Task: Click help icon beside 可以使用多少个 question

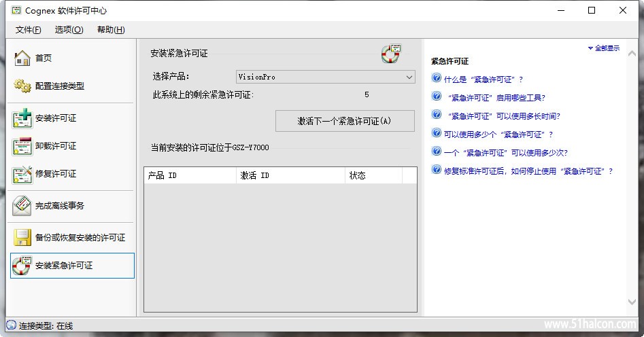Action: [x=436, y=132]
